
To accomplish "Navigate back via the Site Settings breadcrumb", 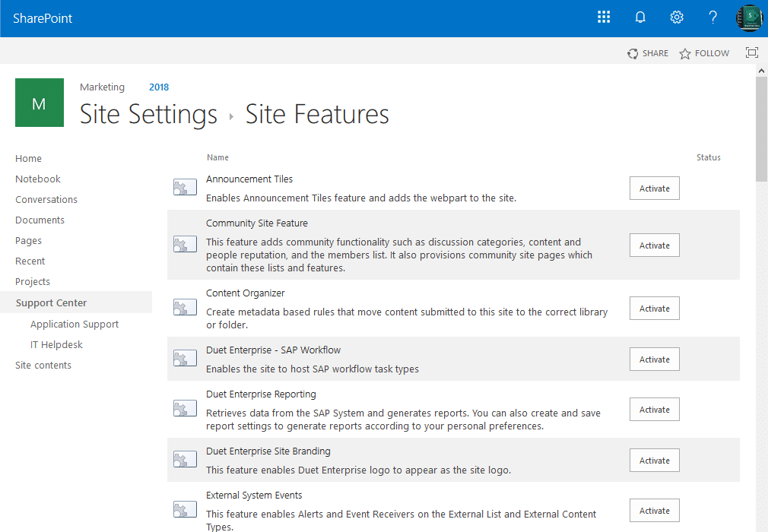I will pos(148,114).
